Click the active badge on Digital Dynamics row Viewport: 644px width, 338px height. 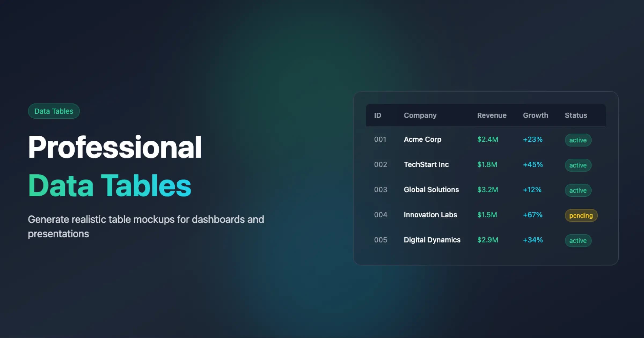pos(578,240)
